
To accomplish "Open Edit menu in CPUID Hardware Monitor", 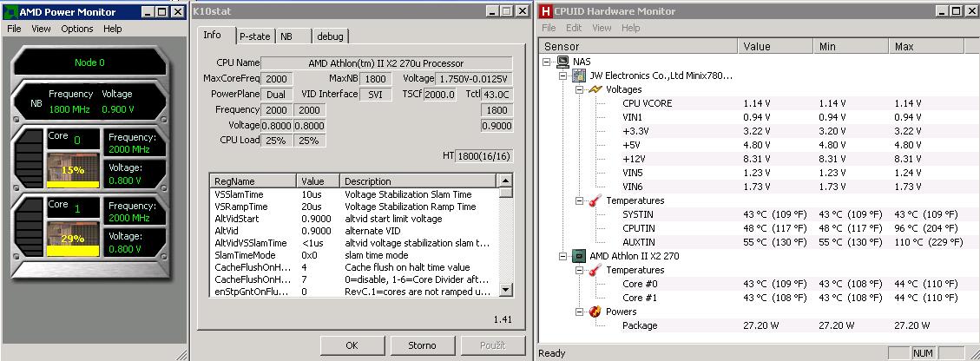I will [x=574, y=28].
